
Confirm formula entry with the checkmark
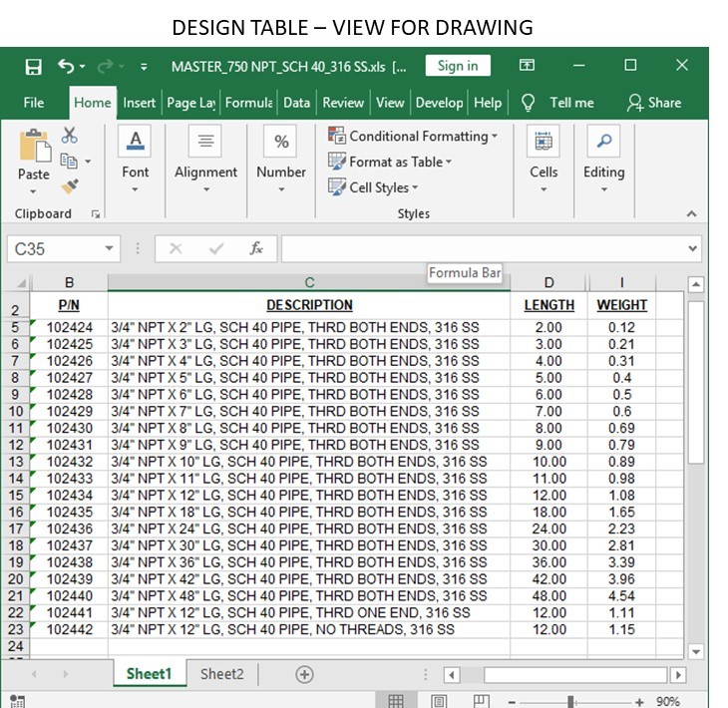point(215,248)
